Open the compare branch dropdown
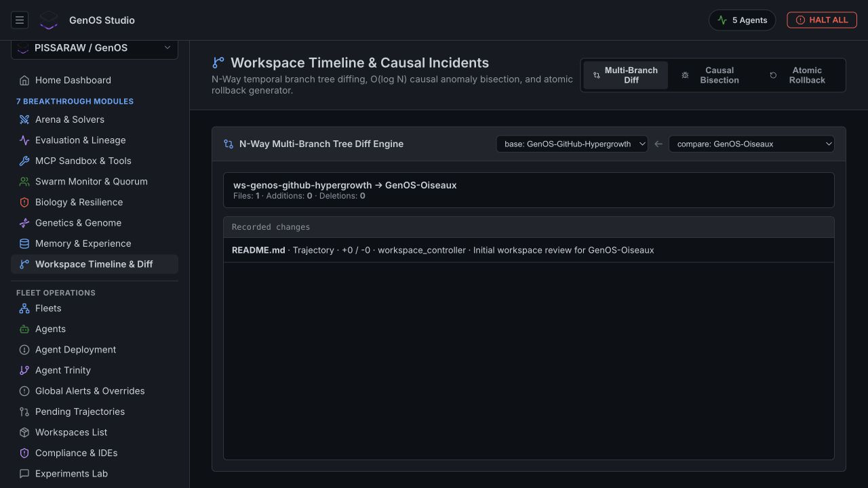The height and width of the screenshot is (488, 868). [751, 144]
